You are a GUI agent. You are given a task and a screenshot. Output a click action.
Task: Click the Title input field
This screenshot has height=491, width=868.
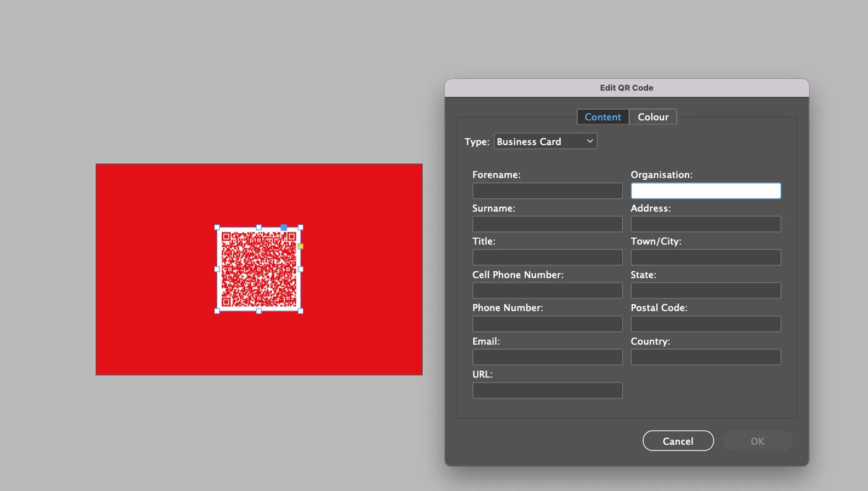coord(547,257)
